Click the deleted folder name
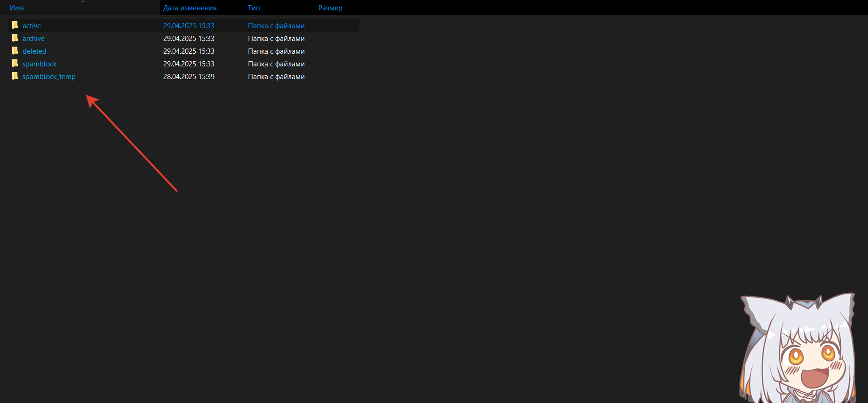Image resolution: width=868 pixels, height=403 pixels. point(34,51)
